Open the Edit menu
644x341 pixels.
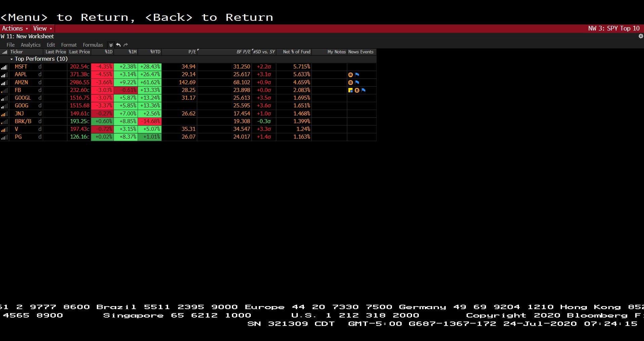[x=51, y=45]
